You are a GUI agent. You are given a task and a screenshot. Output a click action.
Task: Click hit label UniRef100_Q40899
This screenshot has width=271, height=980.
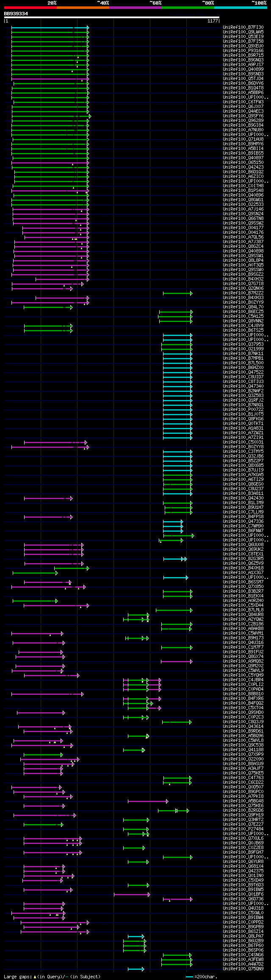pos(243,69)
